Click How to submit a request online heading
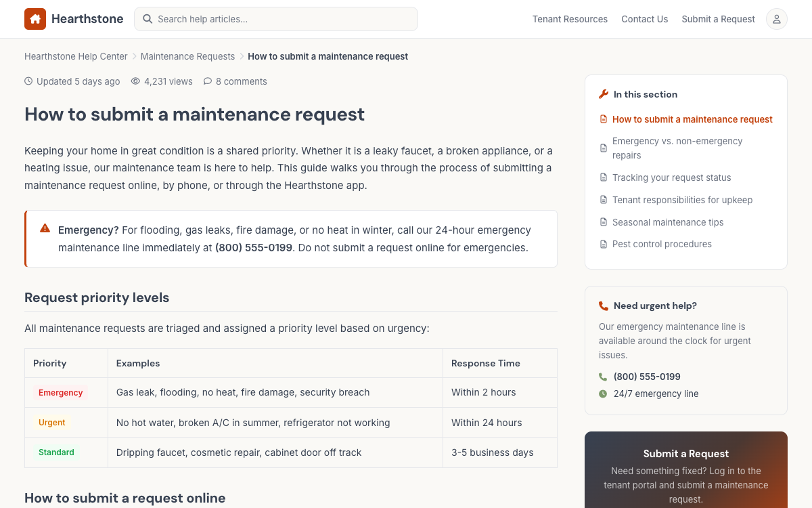 click(x=125, y=498)
